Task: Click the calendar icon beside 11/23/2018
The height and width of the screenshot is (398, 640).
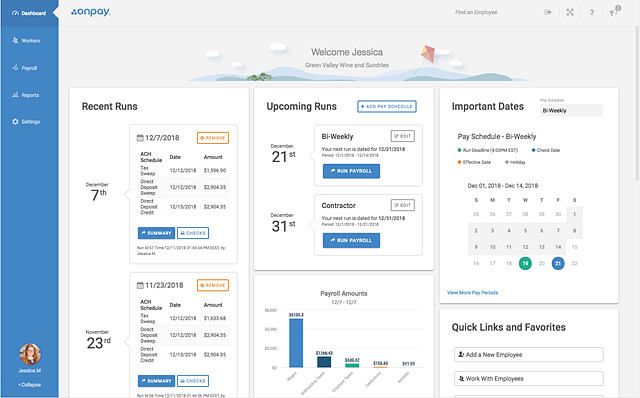Action: tap(140, 285)
